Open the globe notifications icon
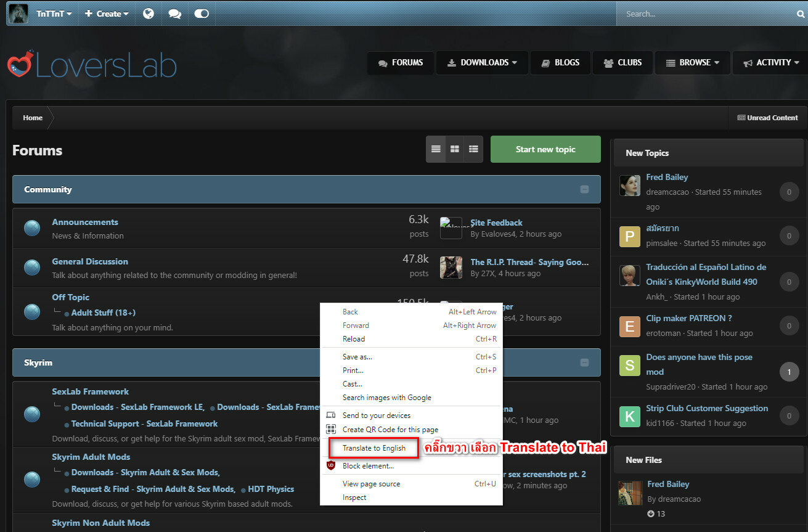Image resolution: width=808 pixels, height=532 pixels. point(149,14)
